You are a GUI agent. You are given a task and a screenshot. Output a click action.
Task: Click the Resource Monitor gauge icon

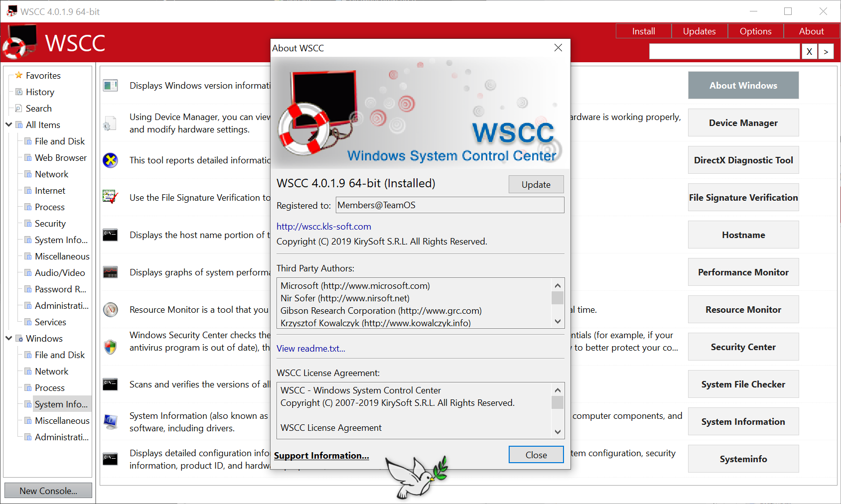(x=110, y=309)
